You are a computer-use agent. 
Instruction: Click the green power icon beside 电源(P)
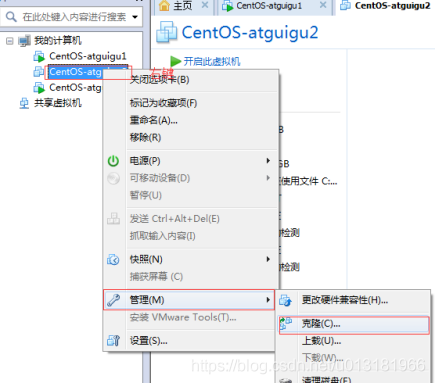[x=113, y=161]
